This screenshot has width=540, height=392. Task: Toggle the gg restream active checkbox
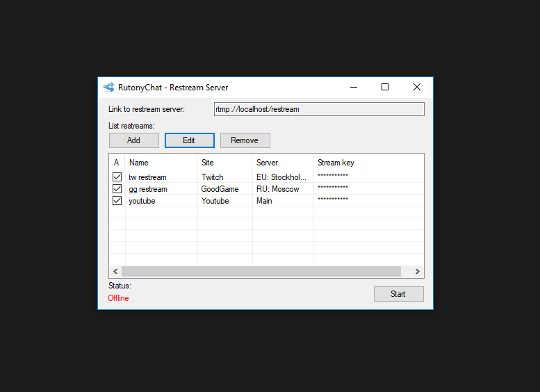(117, 189)
